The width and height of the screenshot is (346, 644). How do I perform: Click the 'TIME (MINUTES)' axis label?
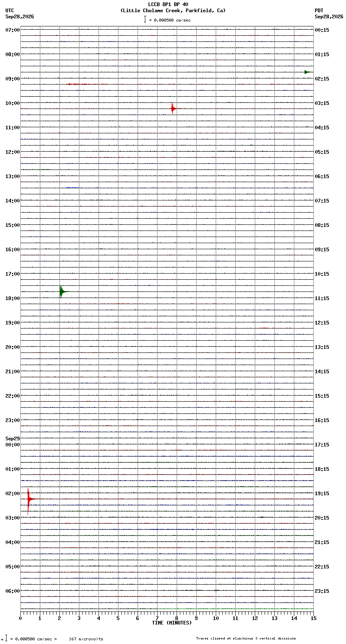(172, 623)
